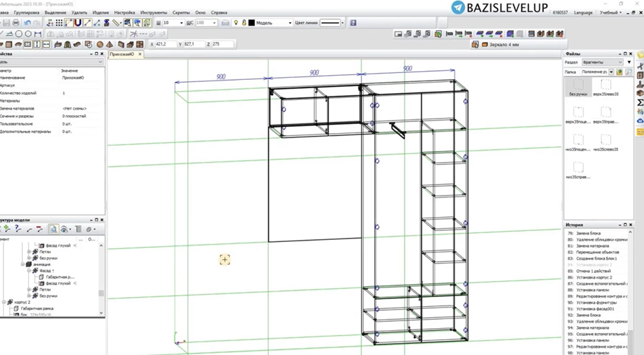Open the Раздел Фрагменты combo box
Image resolution: width=644 pixels, height=355 pixels.
603,62
